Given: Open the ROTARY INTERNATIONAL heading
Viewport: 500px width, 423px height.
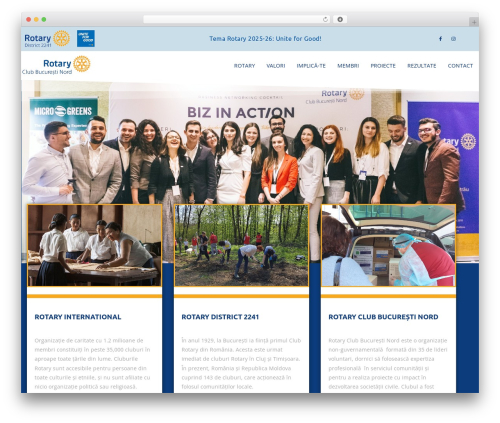Looking at the screenshot, I should (78, 317).
